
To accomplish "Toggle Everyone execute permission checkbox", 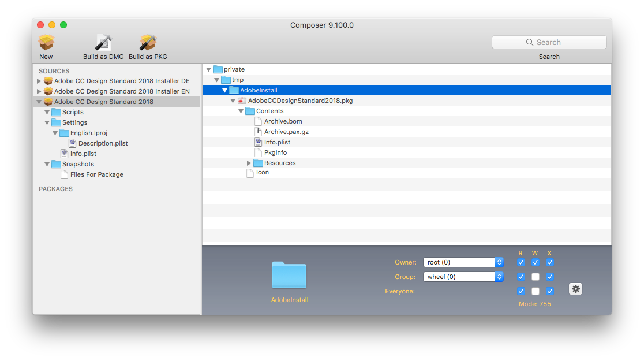I will (549, 291).
